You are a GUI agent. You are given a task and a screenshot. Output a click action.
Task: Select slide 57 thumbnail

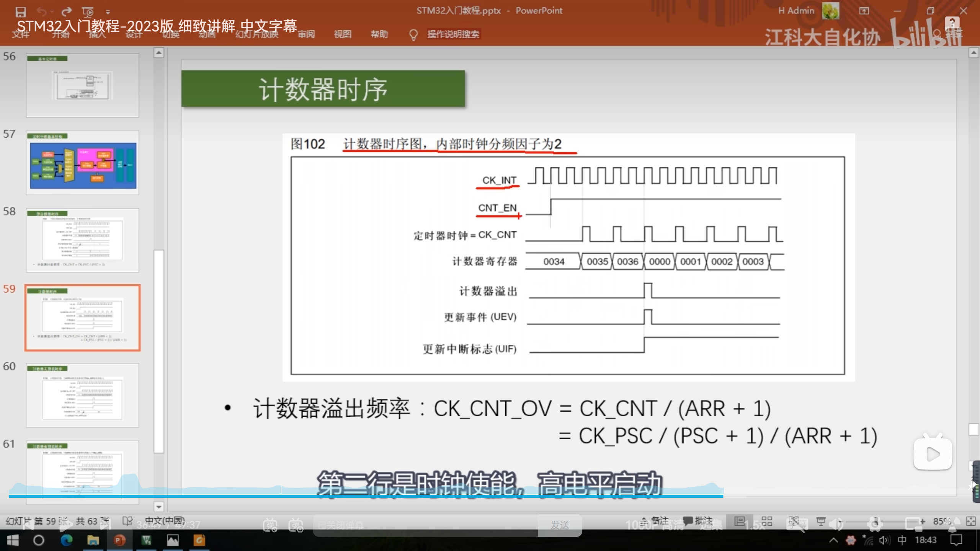82,163
